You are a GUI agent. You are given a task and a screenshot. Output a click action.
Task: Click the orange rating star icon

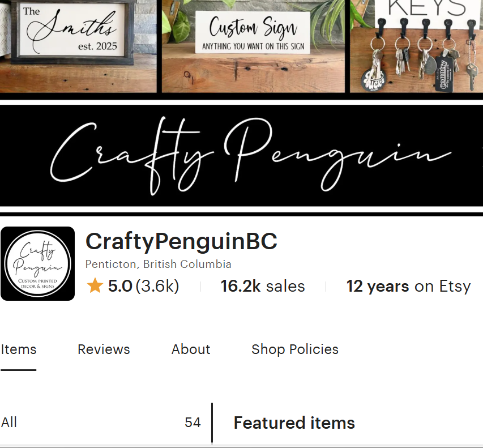tap(95, 285)
